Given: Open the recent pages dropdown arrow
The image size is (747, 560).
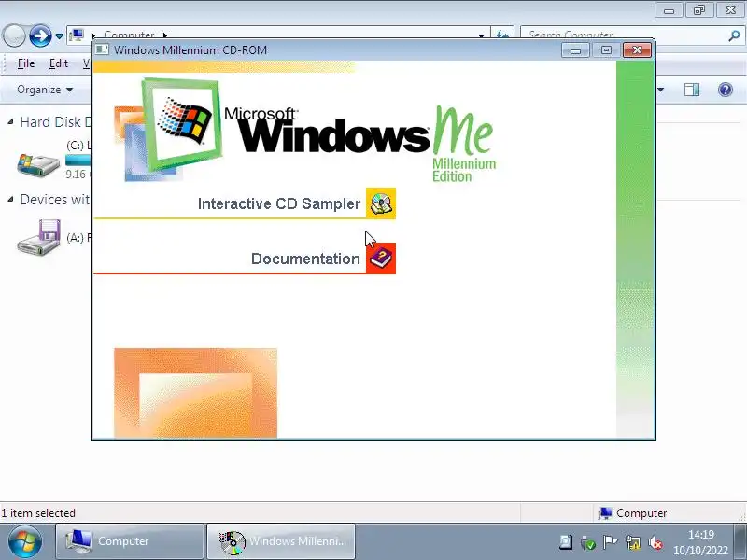Looking at the screenshot, I should pos(59,36).
